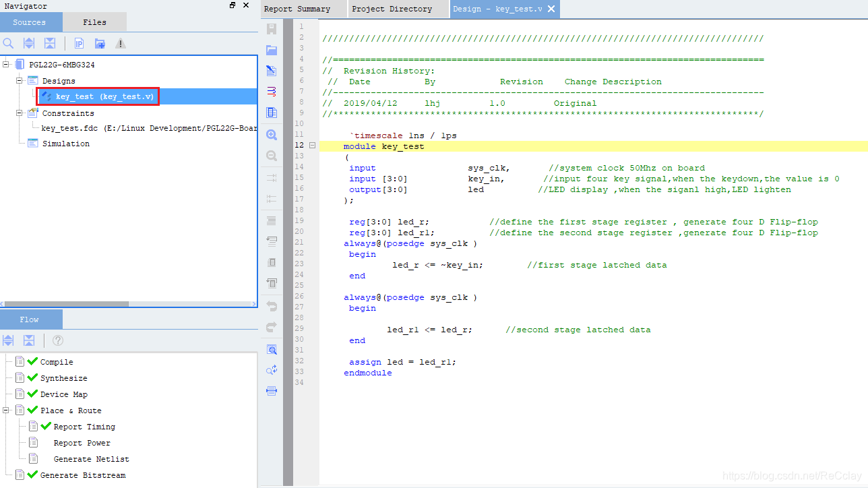Screen dimensions: 868x488
Task: Click the find in file icon in editor toolbar
Action: coord(272,349)
